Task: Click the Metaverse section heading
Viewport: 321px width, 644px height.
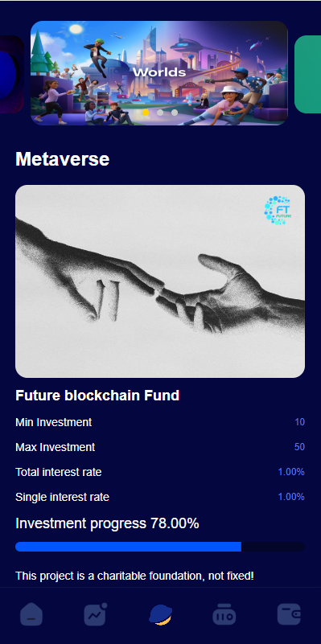Action: tap(63, 159)
